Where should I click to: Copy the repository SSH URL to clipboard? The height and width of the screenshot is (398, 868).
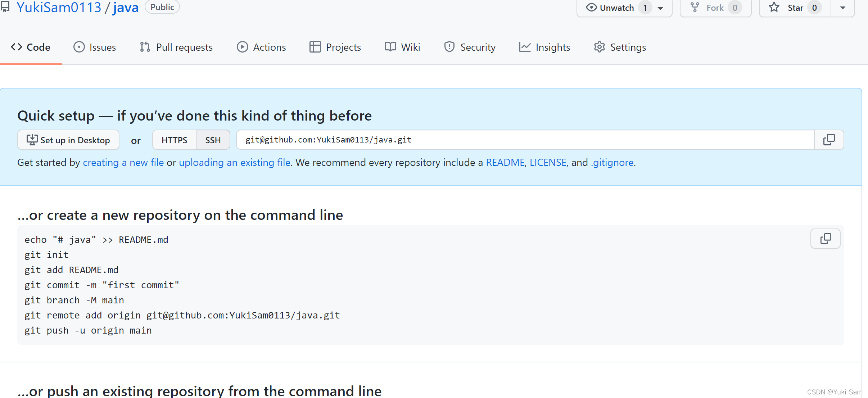[829, 140]
